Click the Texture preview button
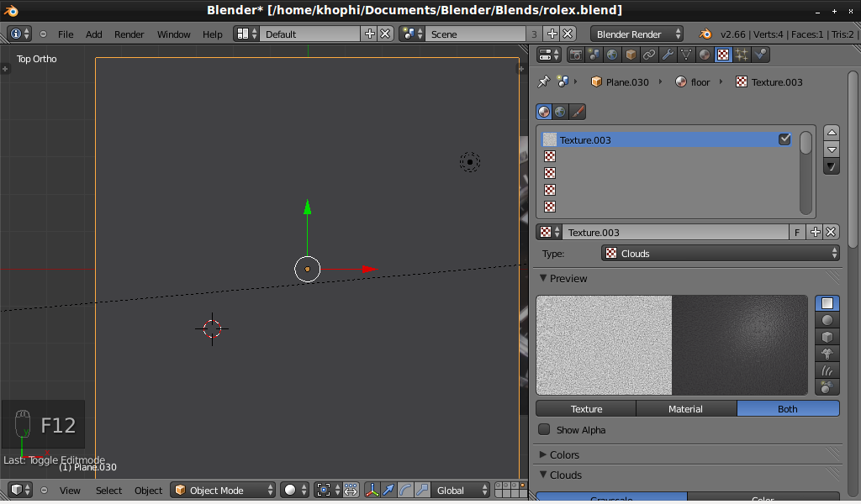Image resolution: width=861 pixels, height=504 pixels. pos(586,409)
